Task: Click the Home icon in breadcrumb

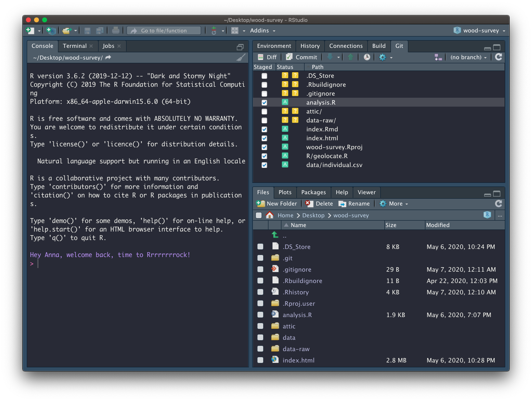Action: 270,215
